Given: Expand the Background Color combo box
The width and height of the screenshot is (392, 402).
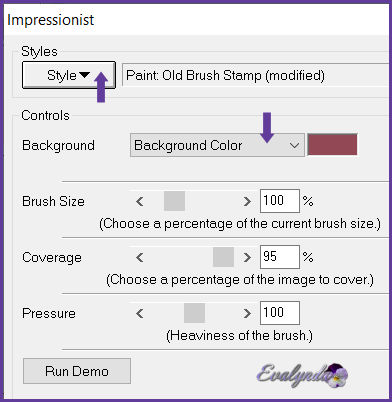Looking at the screenshot, I should (x=217, y=145).
